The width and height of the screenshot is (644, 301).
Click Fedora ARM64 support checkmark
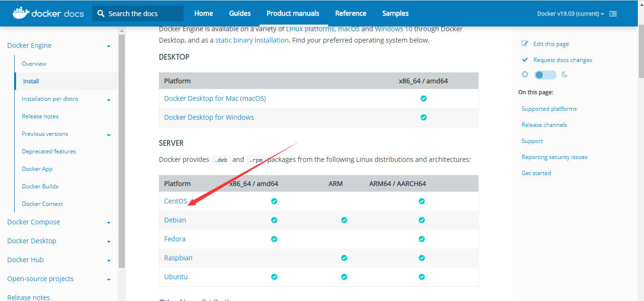click(422, 239)
